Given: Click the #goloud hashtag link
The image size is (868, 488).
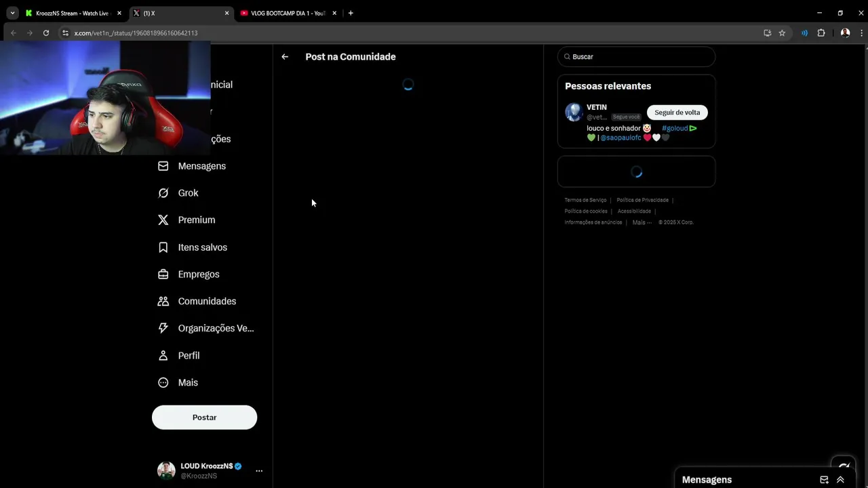Looking at the screenshot, I should 675,128.
